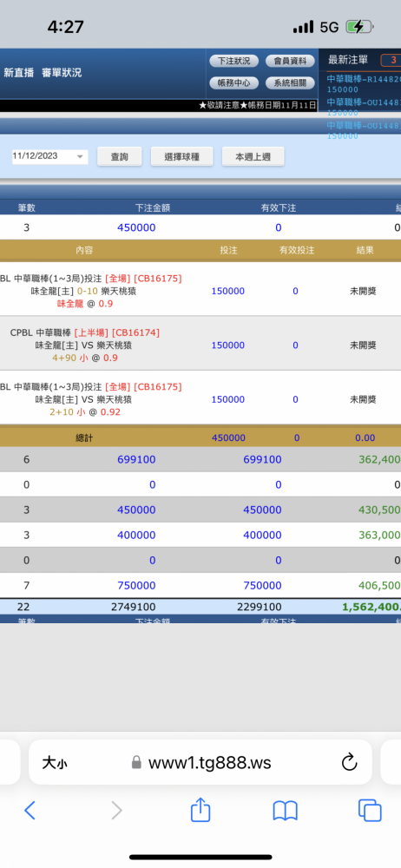
Task: Click the 400000 bet amount cell
Action: pos(136,536)
